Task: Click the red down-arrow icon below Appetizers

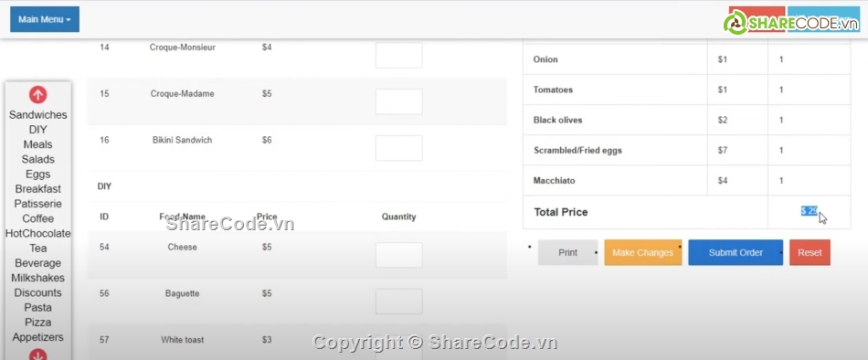Action: 37,355
